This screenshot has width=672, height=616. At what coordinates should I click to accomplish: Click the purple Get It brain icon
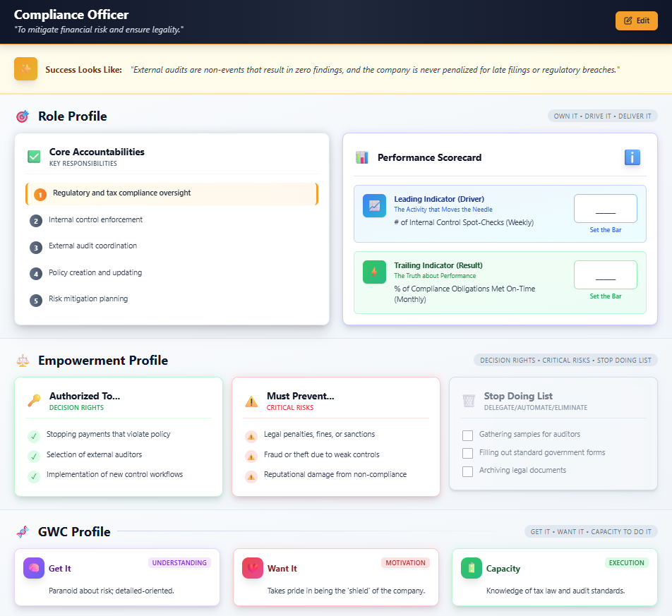pos(34,568)
